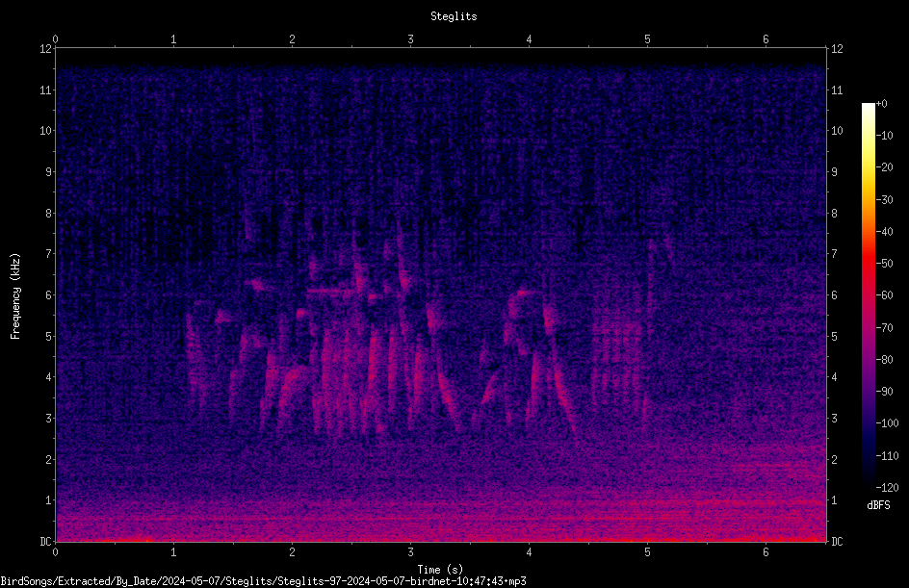Click the +0 label on color scale
909x588 pixels.
pyautogui.click(x=881, y=104)
